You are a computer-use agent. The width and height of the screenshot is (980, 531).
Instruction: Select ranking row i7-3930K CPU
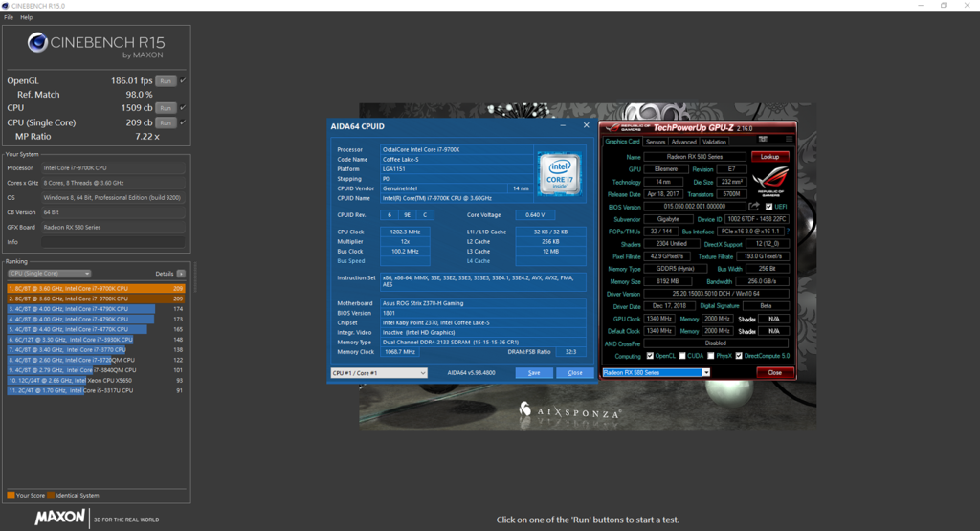(x=96, y=340)
